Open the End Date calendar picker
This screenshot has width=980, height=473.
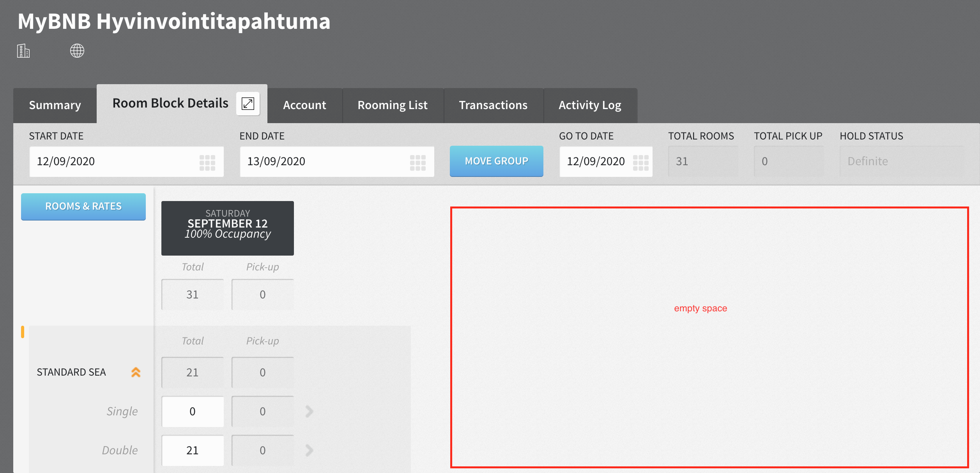pos(417,162)
